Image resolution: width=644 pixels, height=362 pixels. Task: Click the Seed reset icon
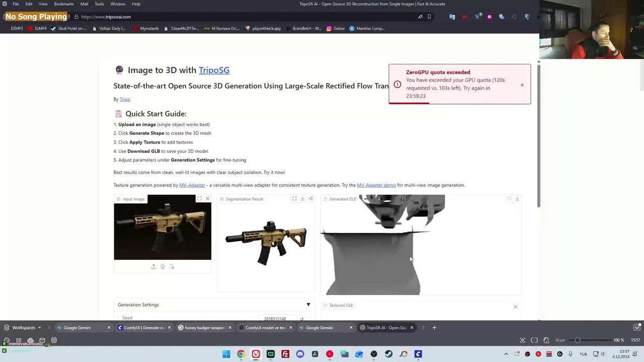pos(302,319)
